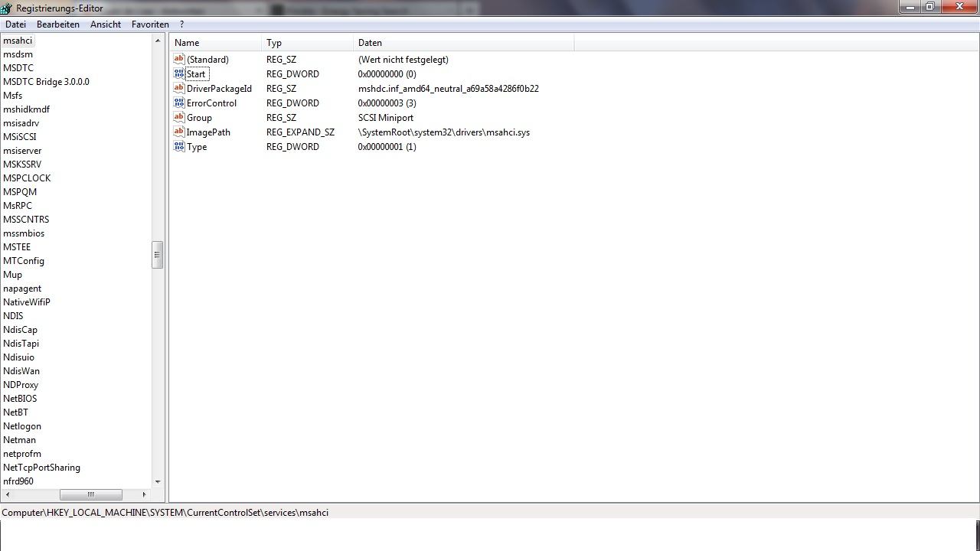
Task: Click the status bar registry path
Action: (165, 512)
